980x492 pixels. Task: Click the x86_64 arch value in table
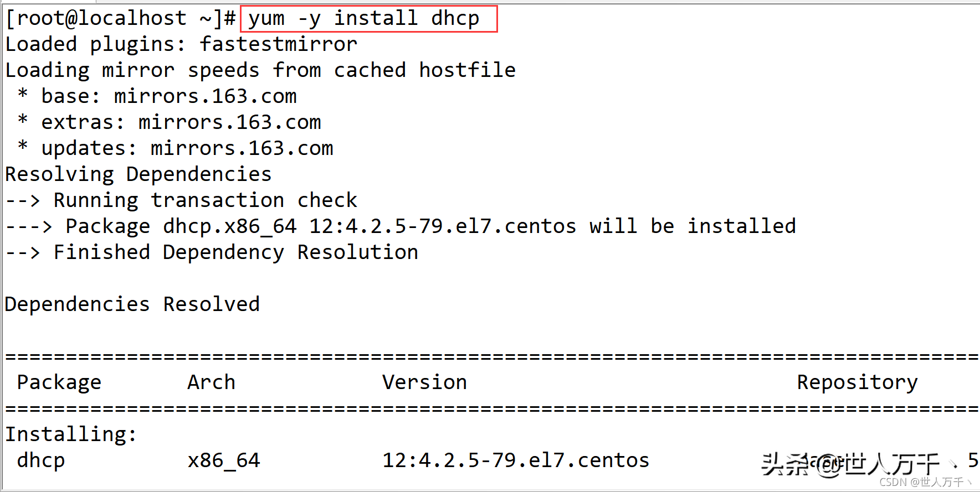point(224,460)
